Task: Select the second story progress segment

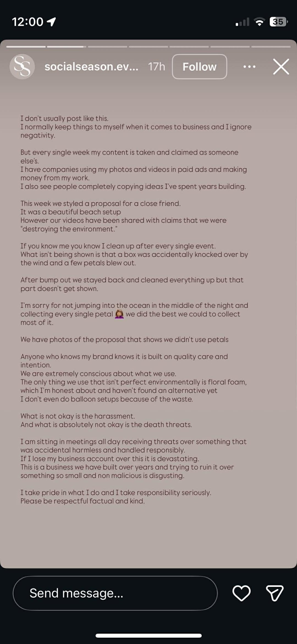Action: (67, 47)
